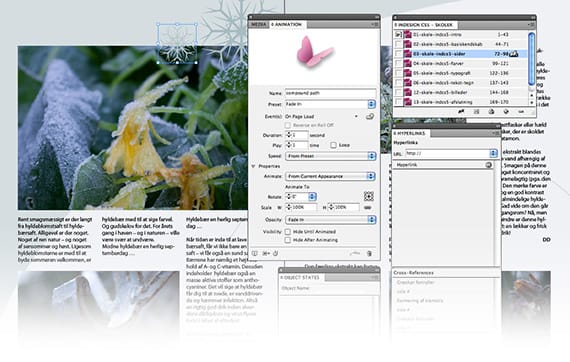Switch to the Media tab
Viewport: 570px width, 362px height.
point(258,24)
